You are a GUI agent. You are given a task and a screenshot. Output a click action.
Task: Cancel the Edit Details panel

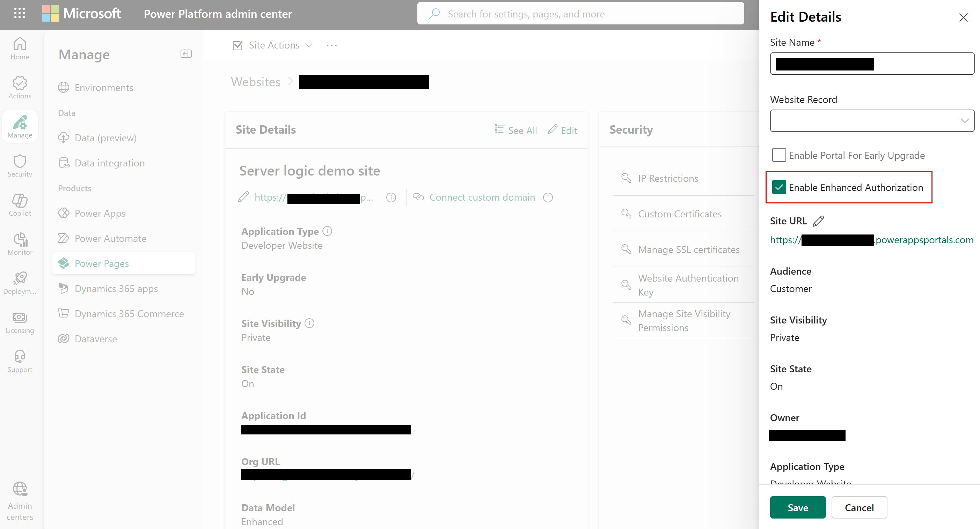[x=859, y=507]
